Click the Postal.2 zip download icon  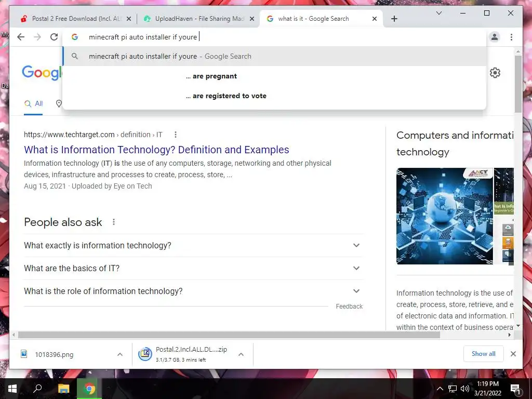145,354
